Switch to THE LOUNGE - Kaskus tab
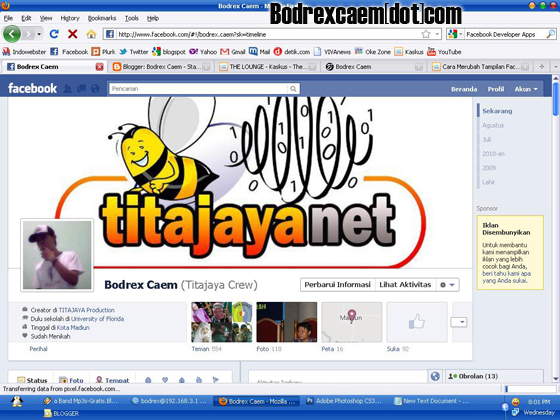This screenshot has height=420, width=560. (268, 67)
